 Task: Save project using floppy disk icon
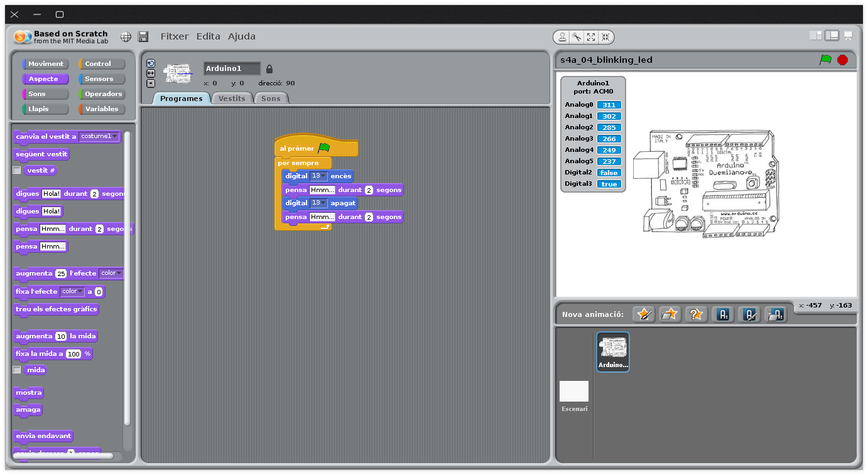click(143, 37)
